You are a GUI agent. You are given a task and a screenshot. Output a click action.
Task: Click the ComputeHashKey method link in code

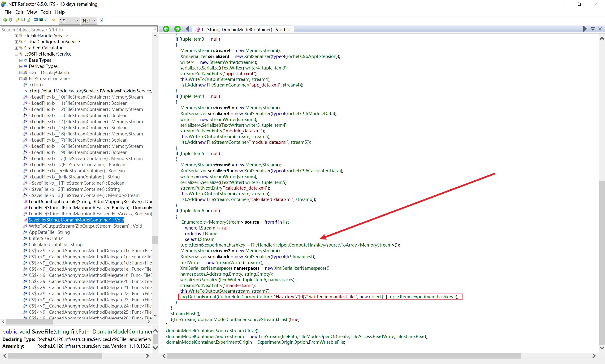click(x=307, y=245)
